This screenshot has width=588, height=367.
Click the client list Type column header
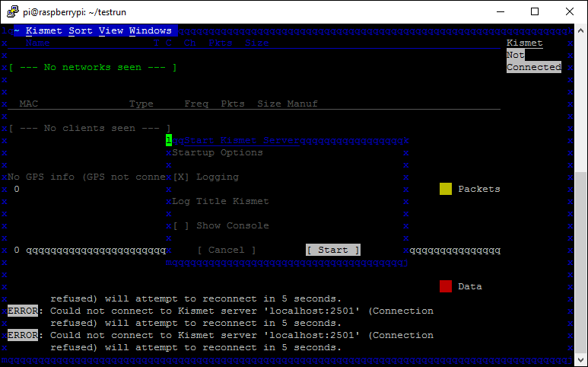[x=141, y=104]
